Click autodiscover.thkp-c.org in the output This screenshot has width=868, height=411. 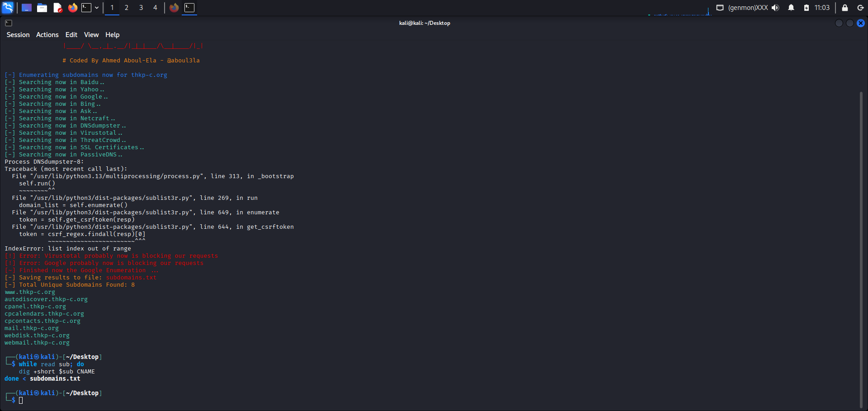pos(46,299)
